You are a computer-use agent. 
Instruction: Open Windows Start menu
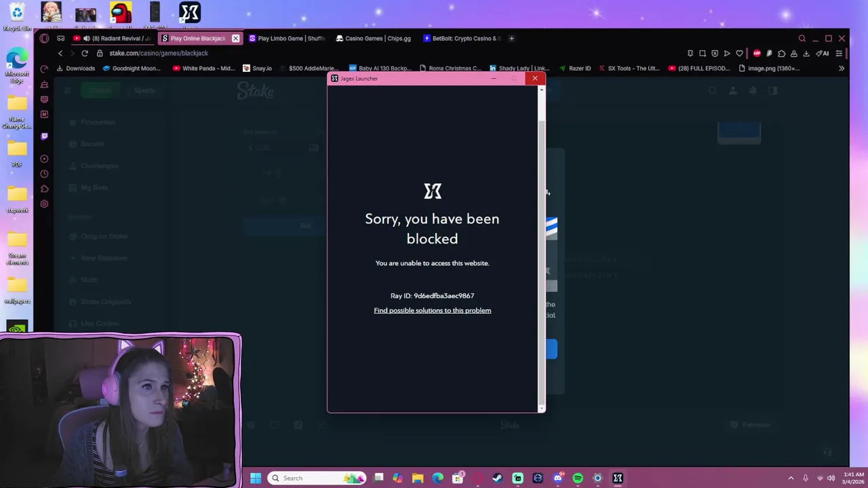256,479
